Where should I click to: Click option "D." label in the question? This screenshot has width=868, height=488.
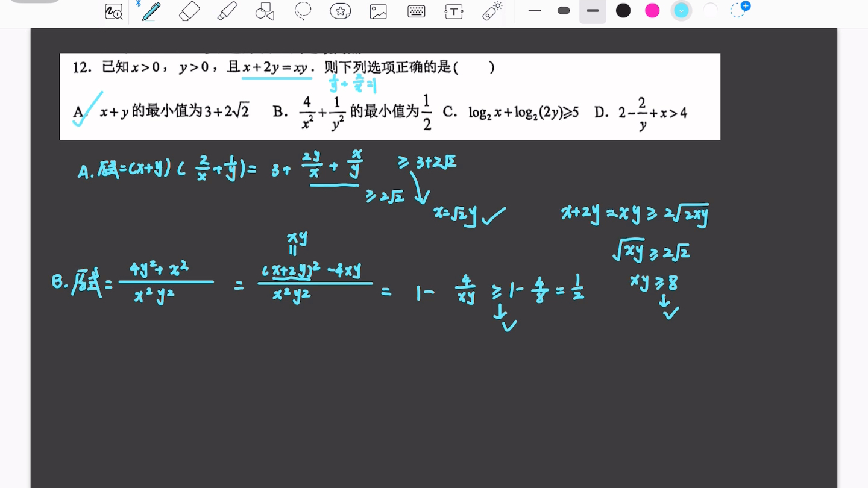pos(602,112)
